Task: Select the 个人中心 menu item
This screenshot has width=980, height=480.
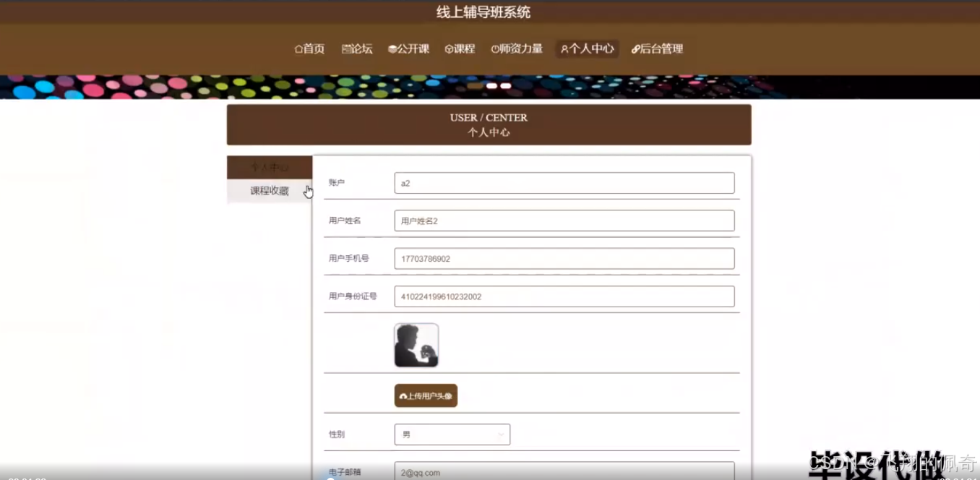Action: [587, 49]
